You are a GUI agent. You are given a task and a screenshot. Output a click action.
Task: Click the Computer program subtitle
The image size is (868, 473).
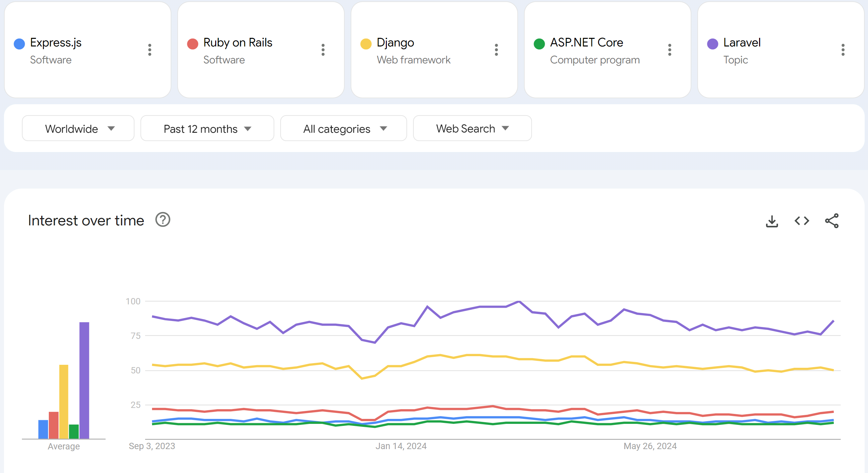[595, 60]
